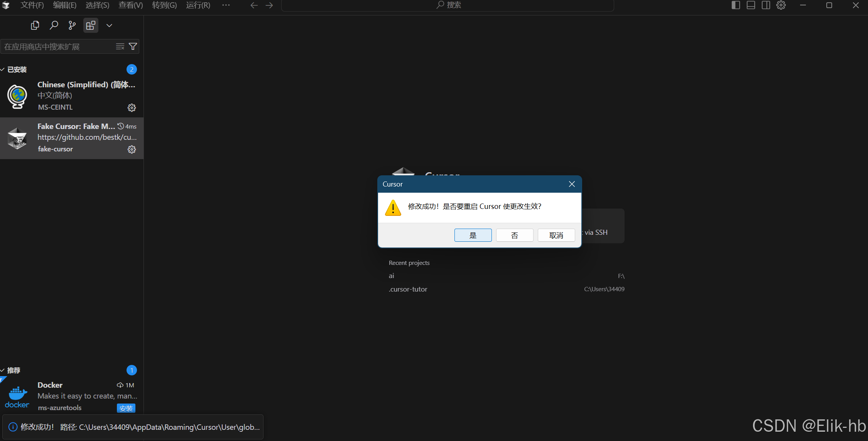The height and width of the screenshot is (441, 868).
Task: Click the extension marketplace search field
Action: [x=58, y=47]
